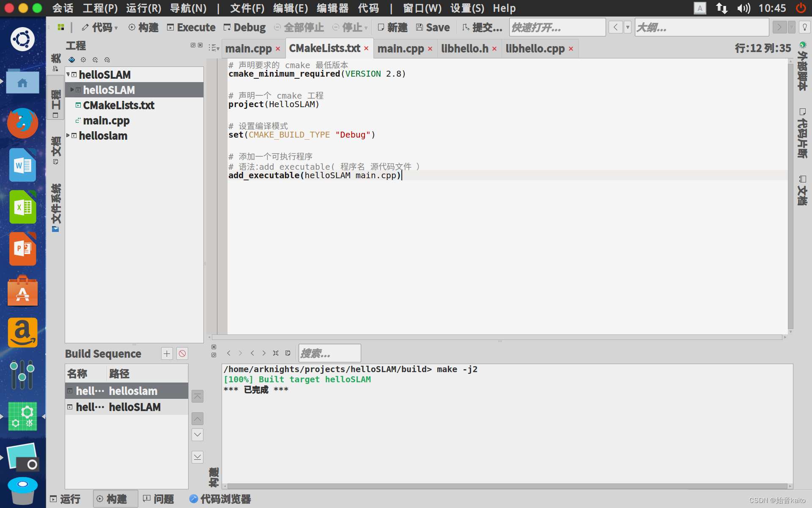Launch Firefox from the Ubuntu dock
Viewport: 812px width, 508px height.
[22, 123]
